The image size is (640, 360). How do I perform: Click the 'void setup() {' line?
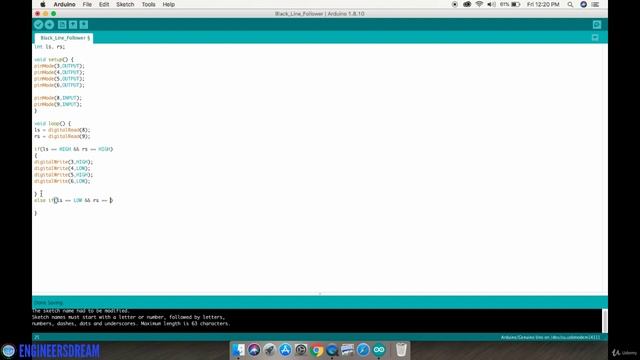tap(53, 59)
